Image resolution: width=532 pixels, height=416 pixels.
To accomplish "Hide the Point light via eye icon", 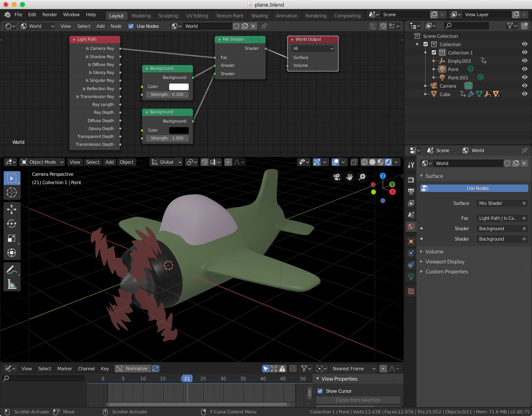I will 525,69.
